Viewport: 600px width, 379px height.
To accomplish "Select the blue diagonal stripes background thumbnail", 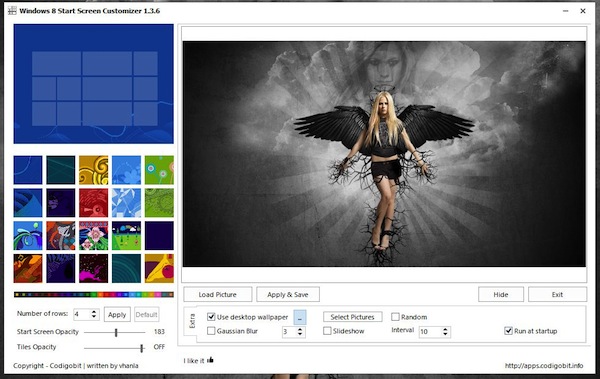I will [28, 203].
